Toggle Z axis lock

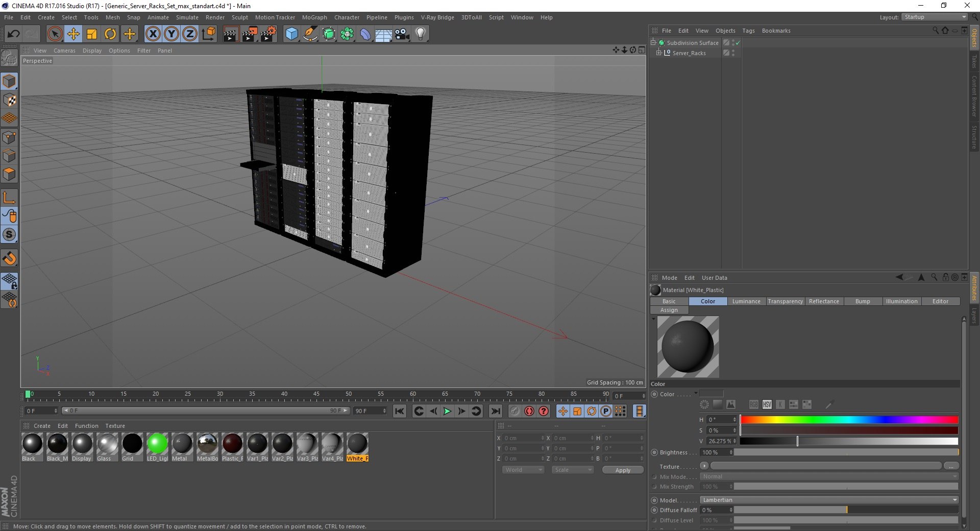[190, 34]
